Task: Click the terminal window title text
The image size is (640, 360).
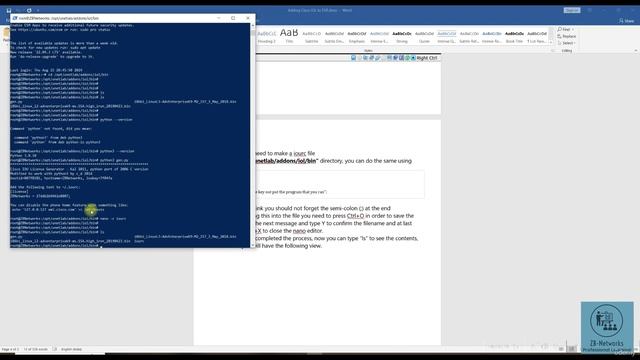Action: (x=59, y=18)
